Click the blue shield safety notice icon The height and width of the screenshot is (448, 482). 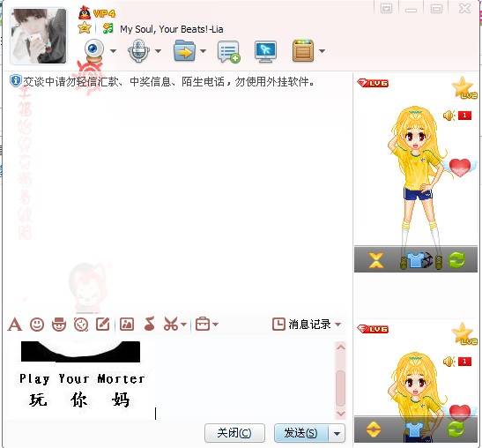coord(15,81)
